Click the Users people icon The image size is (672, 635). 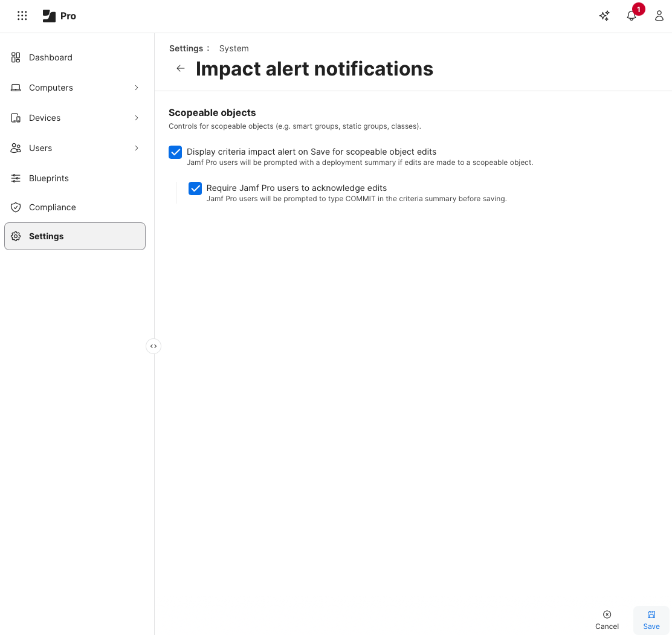(16, 148)
